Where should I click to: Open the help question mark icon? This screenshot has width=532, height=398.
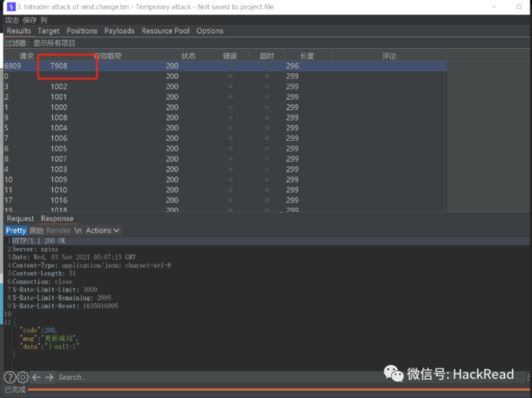[x=10, y=377]
